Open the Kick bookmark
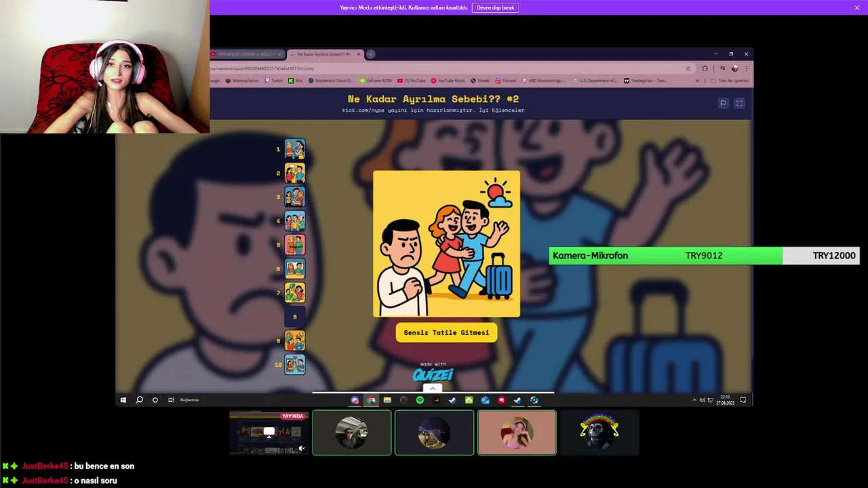Viewport: 868px width, 488px height. pyautogui.click(x=296, y=81)
